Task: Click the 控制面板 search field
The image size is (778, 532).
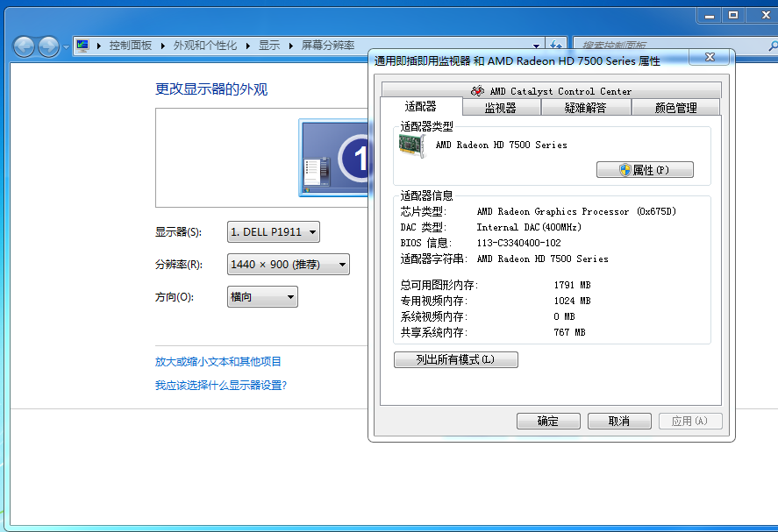Action: [x=667, y=46]
